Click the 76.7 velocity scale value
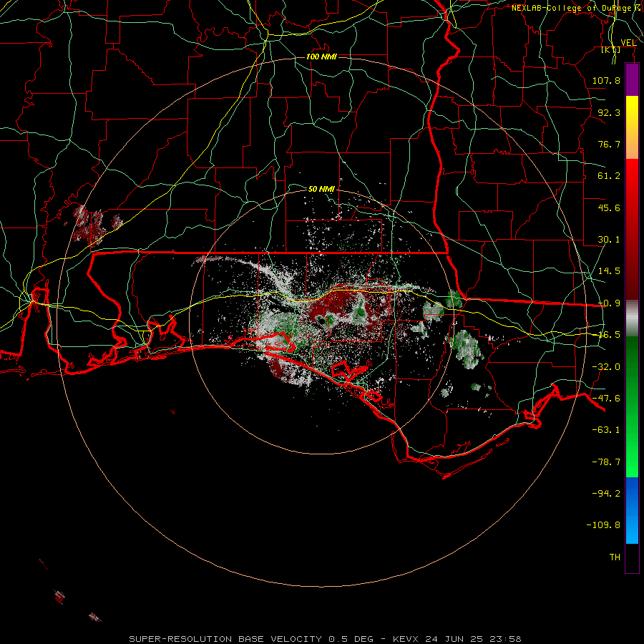The width and height of the screenshot is (644, 644). coord(609,144)
